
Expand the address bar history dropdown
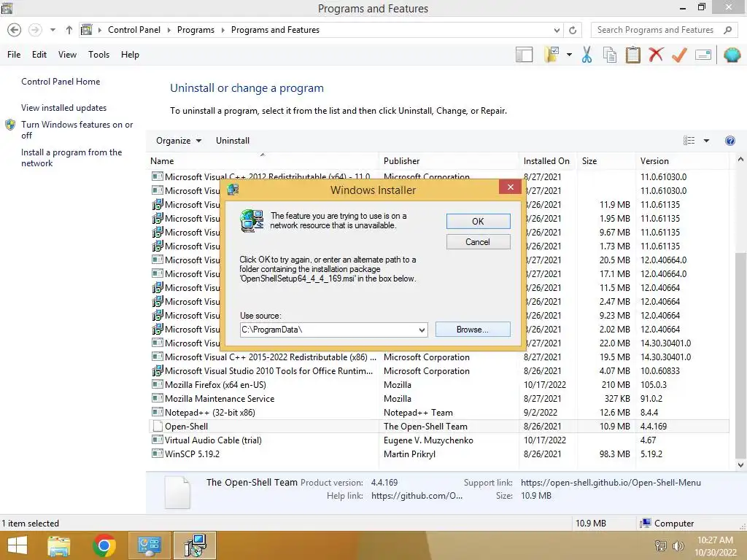pyautogui.click(x=557, y=30)
